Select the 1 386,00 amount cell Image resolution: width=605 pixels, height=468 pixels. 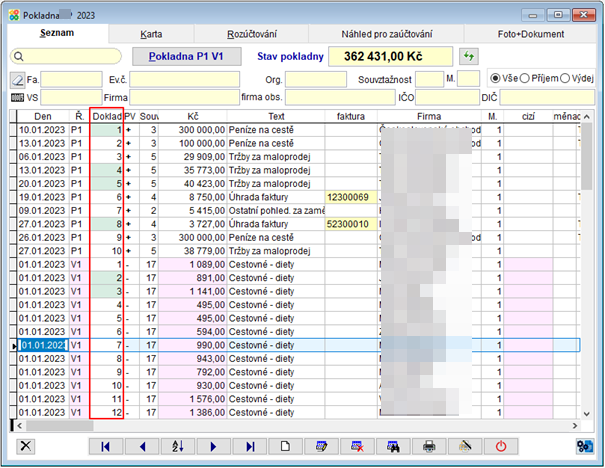[x=193, y=413]
